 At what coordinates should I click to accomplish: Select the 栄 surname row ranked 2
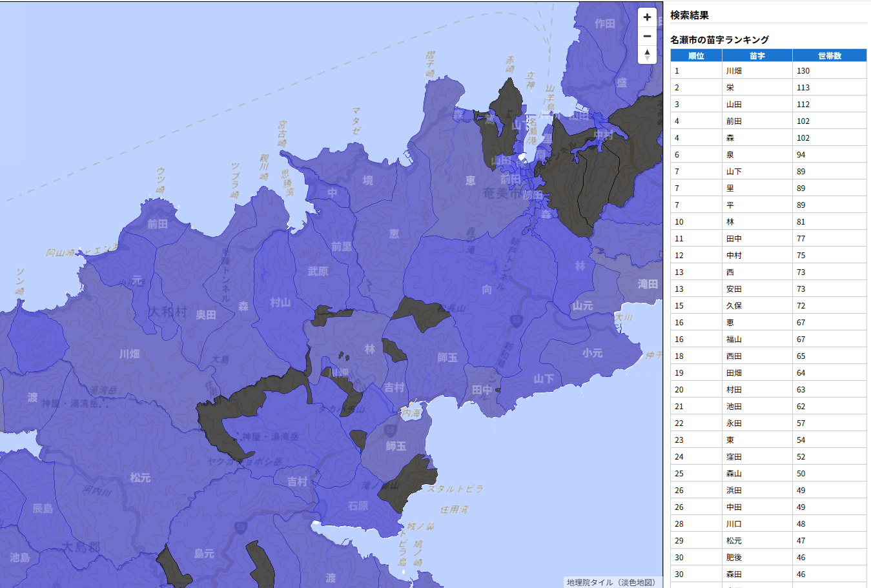click(730, 88)
